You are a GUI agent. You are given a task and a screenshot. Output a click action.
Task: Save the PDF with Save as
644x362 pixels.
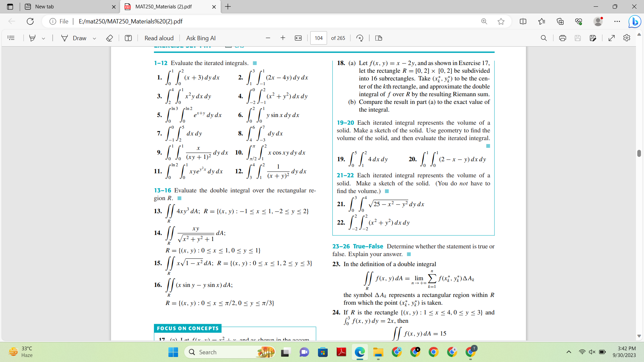click(593, 38)
